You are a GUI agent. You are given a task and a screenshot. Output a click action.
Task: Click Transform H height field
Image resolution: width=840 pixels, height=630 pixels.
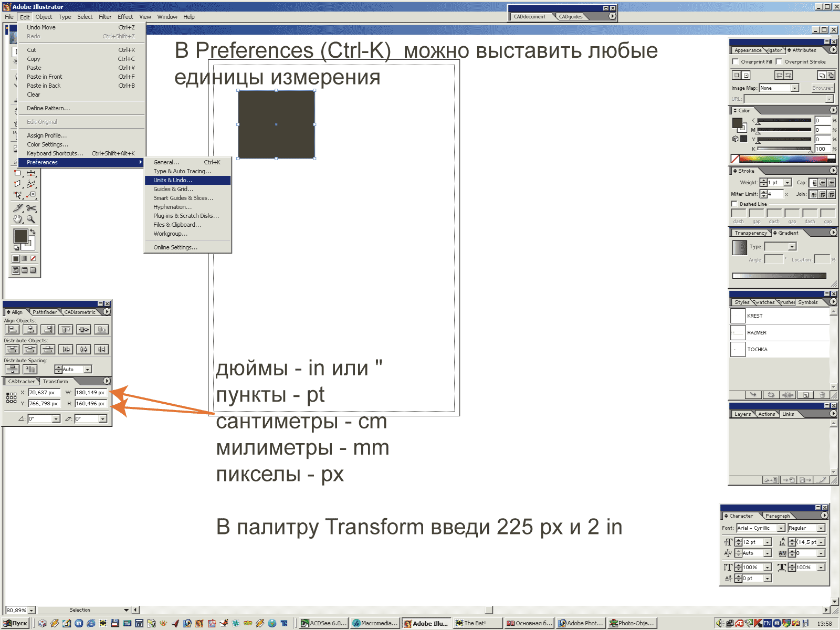click(91, 404)
